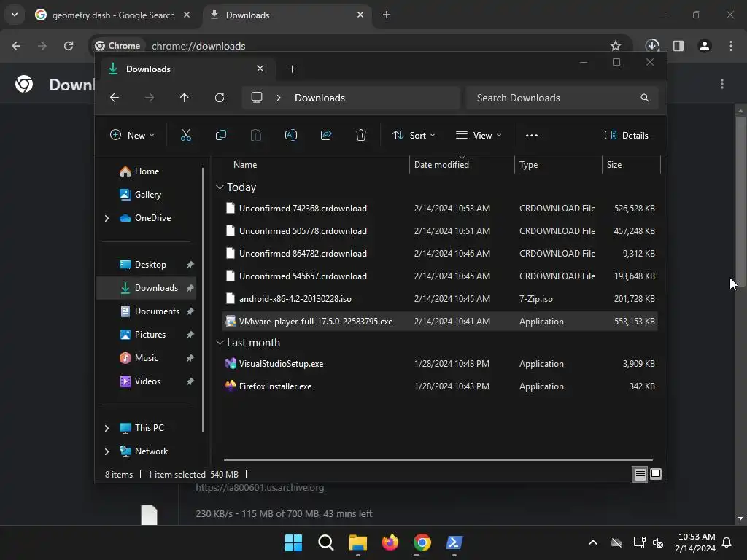Select the Downloads tab in Chrome

[287, 15]
